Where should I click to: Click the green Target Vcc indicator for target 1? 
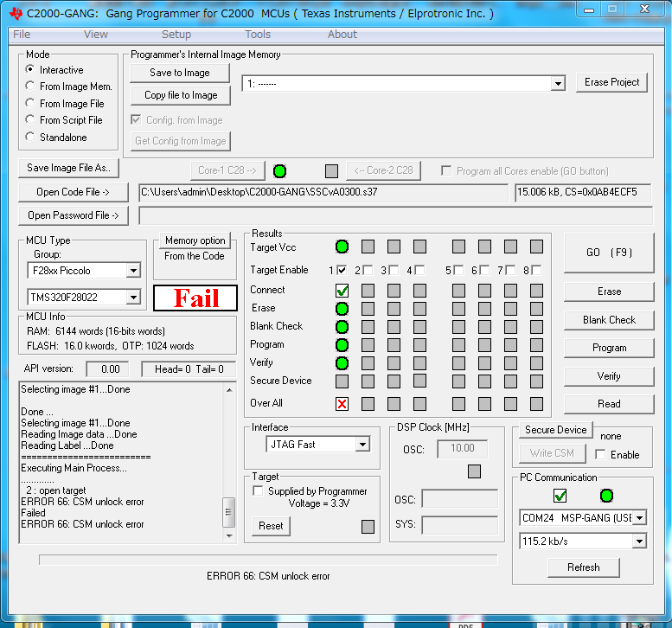coord(342,247)
